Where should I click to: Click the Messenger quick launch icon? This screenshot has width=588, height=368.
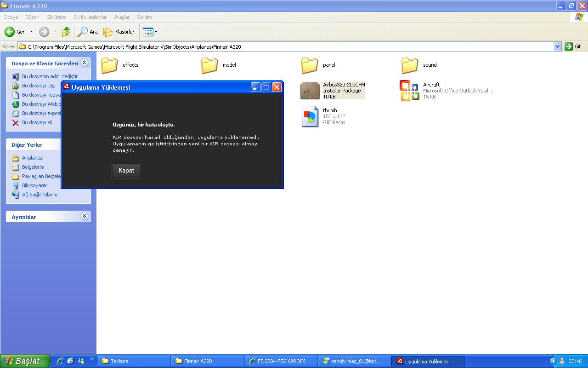pyautogui.click(x=81, y=361)
